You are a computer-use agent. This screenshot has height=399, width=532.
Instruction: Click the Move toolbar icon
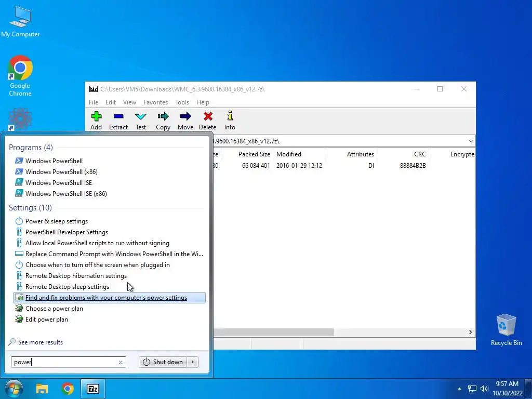pyautogui.click(x=185, y=121)
